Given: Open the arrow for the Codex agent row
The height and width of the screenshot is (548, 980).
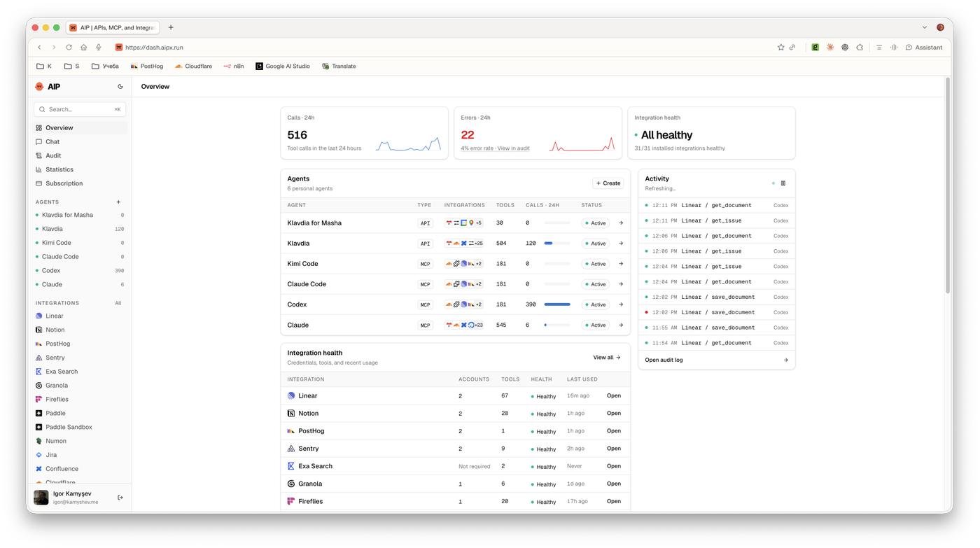Looking at the screenshot, I should [621, 304].
